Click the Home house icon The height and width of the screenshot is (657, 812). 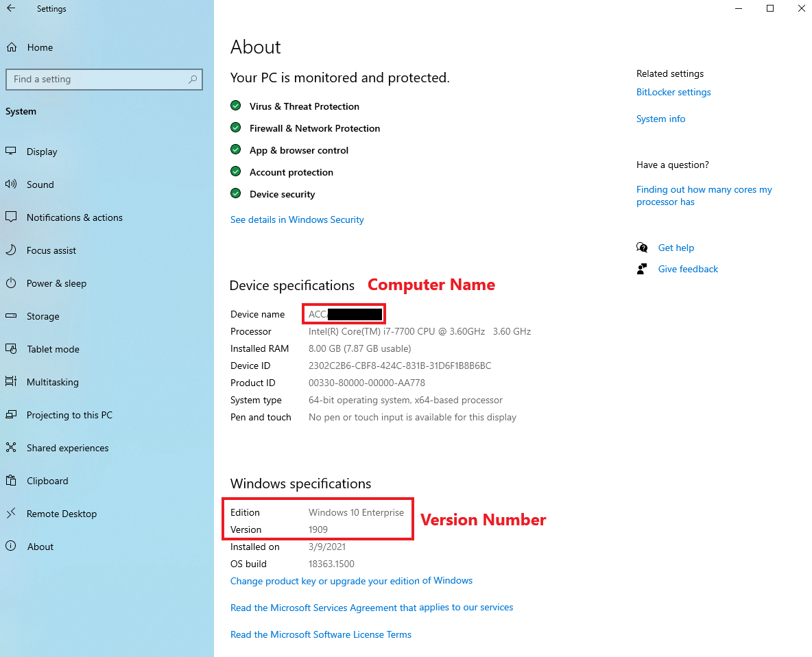pos(12,47)
